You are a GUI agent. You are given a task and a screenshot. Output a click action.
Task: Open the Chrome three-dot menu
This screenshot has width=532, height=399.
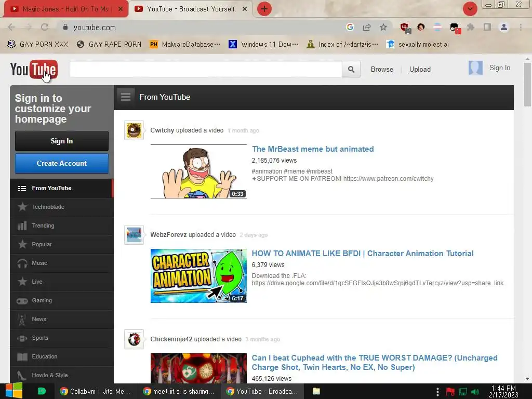pos(521,27)
